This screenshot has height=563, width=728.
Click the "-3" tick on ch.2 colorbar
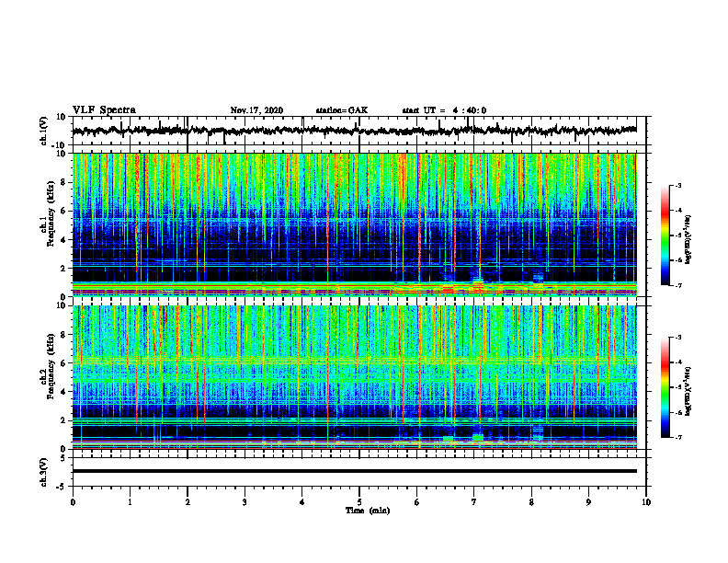coord(678,338)
